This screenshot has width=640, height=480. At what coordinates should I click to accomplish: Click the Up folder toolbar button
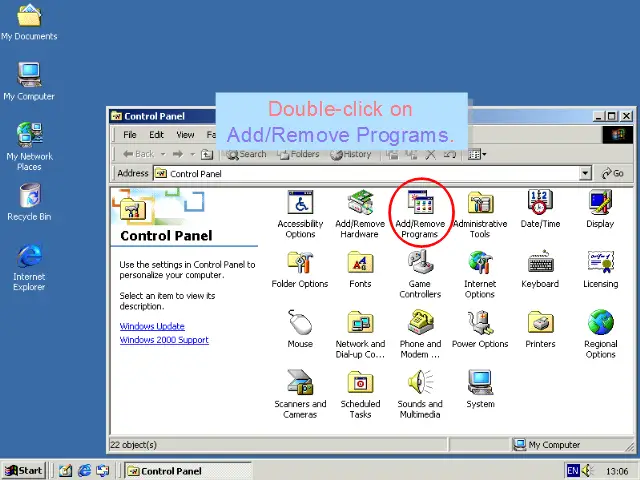207,154
